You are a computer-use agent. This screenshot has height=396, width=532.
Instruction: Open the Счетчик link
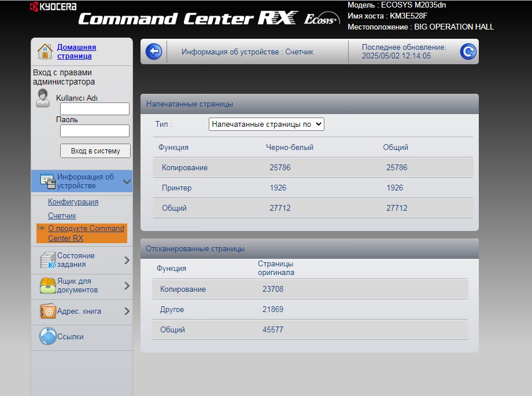point(62,216)
